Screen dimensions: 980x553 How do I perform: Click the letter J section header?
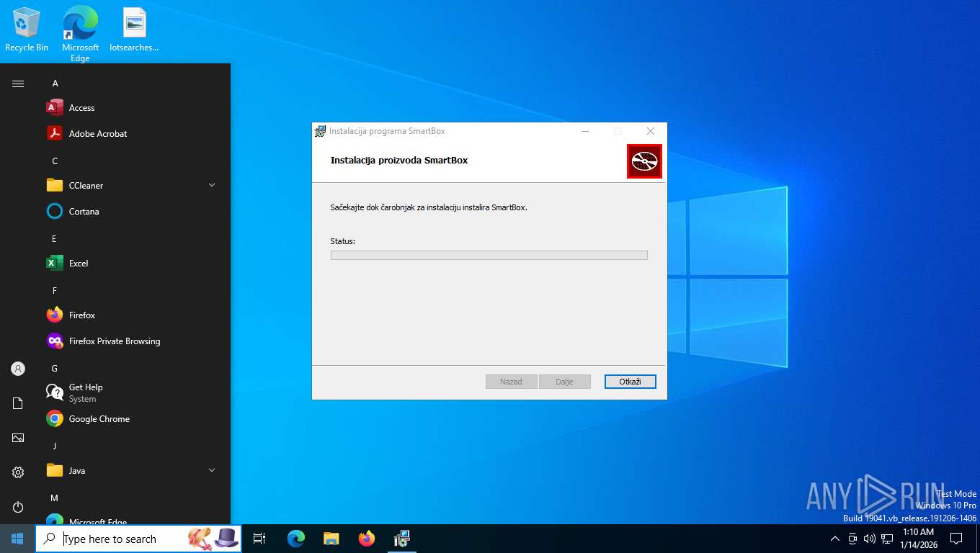(x=55, y=446)
